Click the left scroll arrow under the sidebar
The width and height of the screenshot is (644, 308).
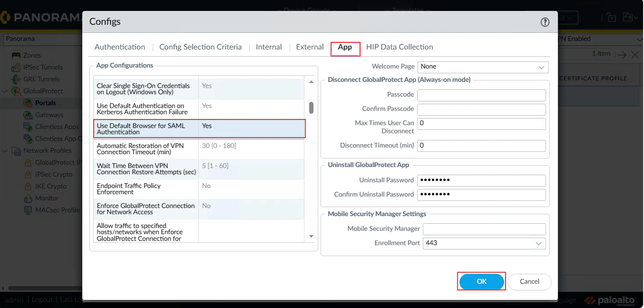[x=3, y=288]
